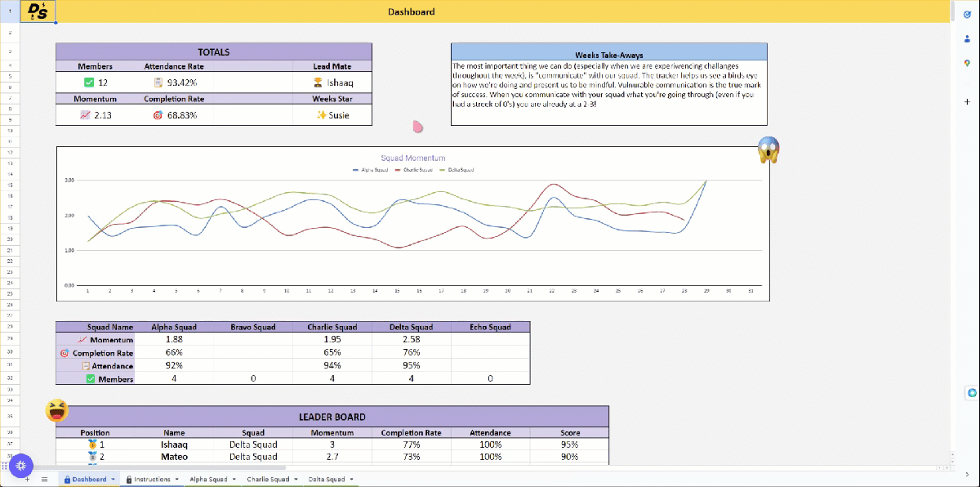980x487 pixels.
Task: Click the purple gear floating button
Action: point(20,464)
